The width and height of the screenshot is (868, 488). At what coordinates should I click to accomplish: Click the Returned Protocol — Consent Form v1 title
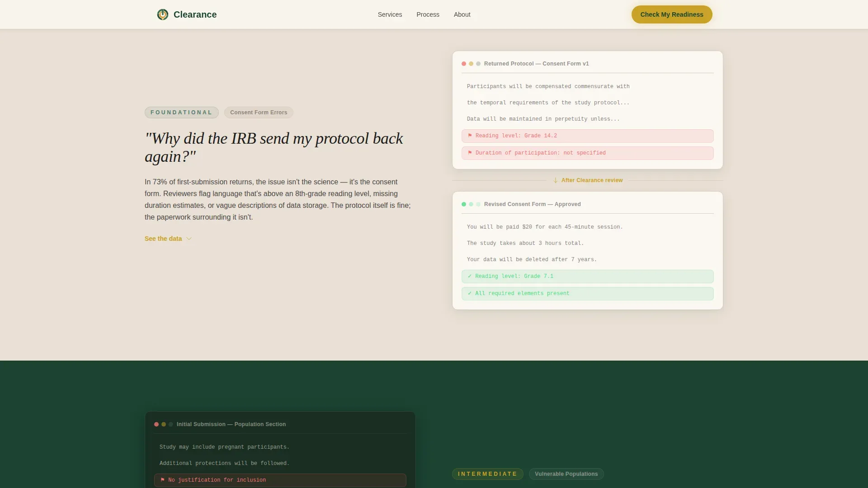point(536,64)
